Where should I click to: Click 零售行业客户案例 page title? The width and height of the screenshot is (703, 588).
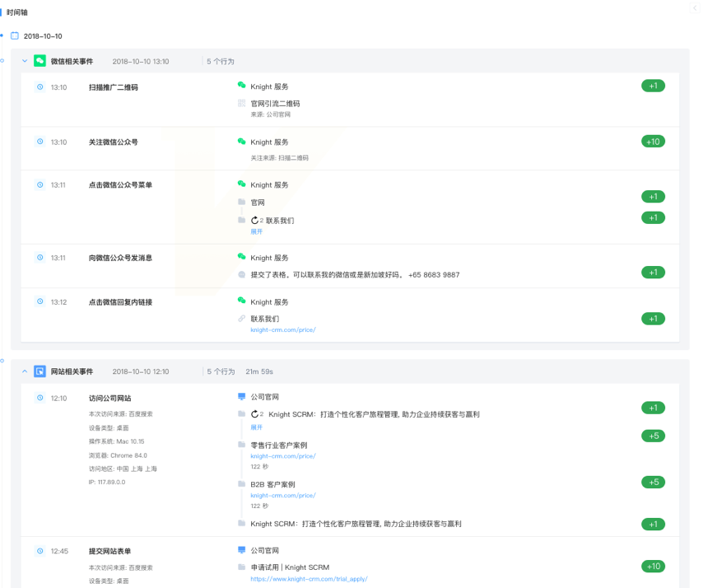279,445
